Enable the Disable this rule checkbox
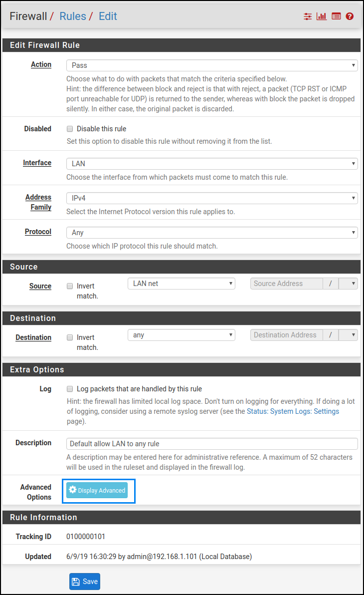The width and height of the screenshot is (364, 595). click(x=70, y=129)
